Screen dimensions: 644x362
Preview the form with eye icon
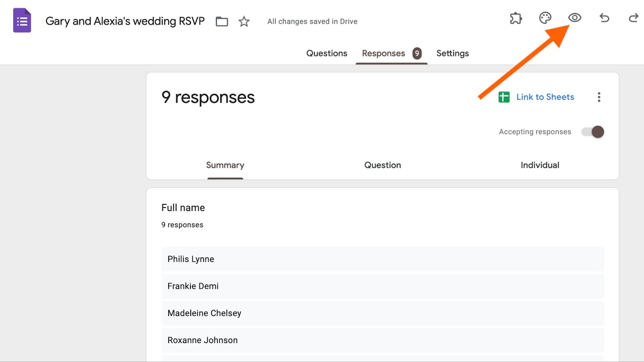(x=574, y=18)
